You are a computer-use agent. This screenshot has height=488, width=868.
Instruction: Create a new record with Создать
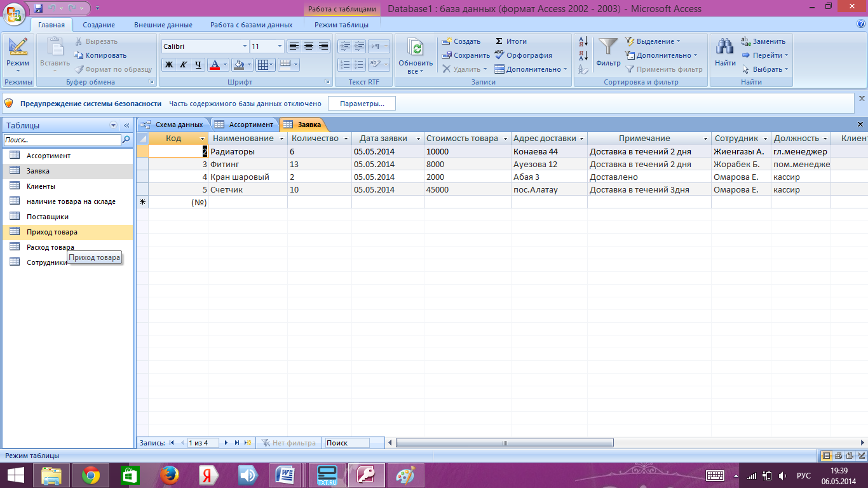(x=461, y=41)
